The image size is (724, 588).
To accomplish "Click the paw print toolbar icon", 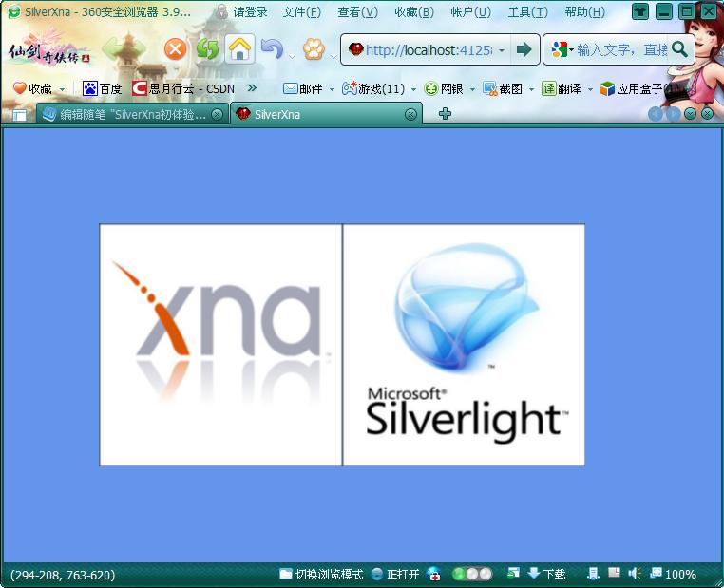I will 314,49.
